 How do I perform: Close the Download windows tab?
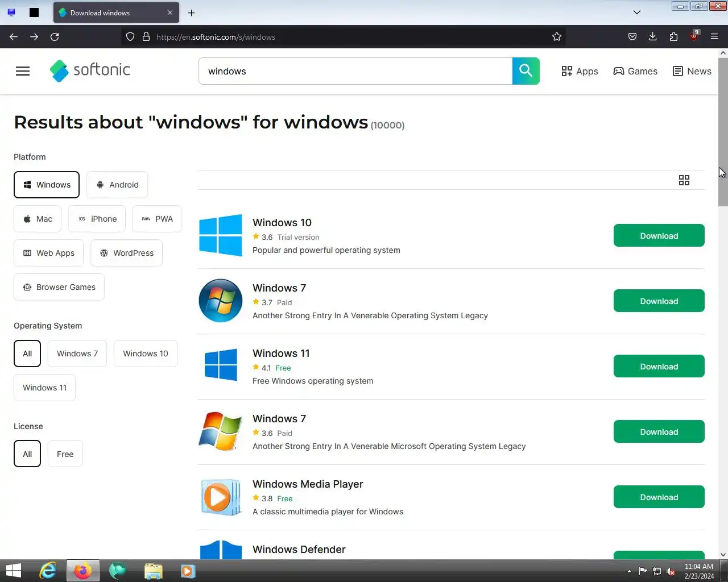(169, 13)
